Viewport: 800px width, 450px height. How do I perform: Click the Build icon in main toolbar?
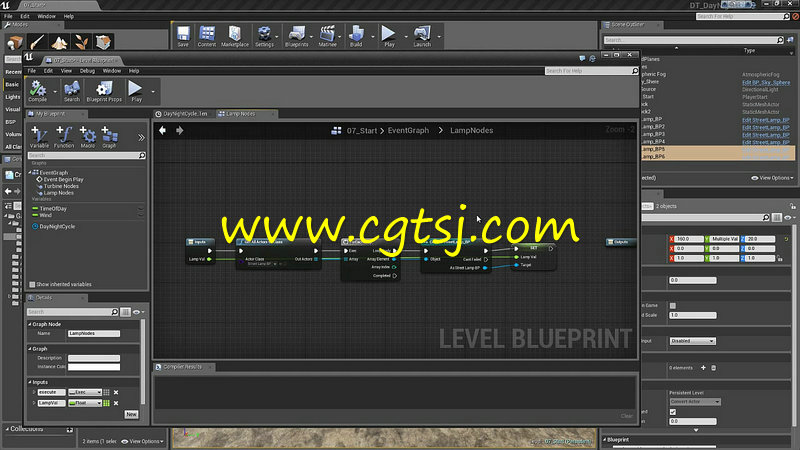point(356,34)
